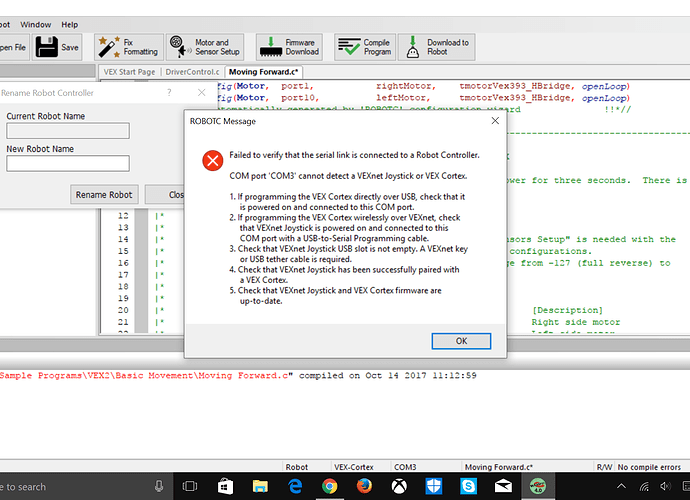
Task: Click the help question mark in the Rename Robot Controller window
Action: pos(169,92)
